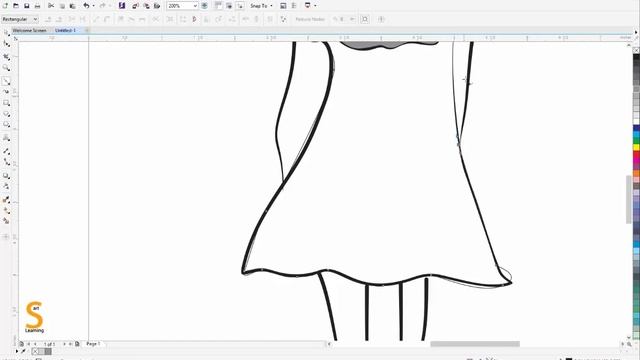Select the Polygon tool
The width and height of the screenshot is (640, 360).
pyautogui.click(x=6, y=124)
